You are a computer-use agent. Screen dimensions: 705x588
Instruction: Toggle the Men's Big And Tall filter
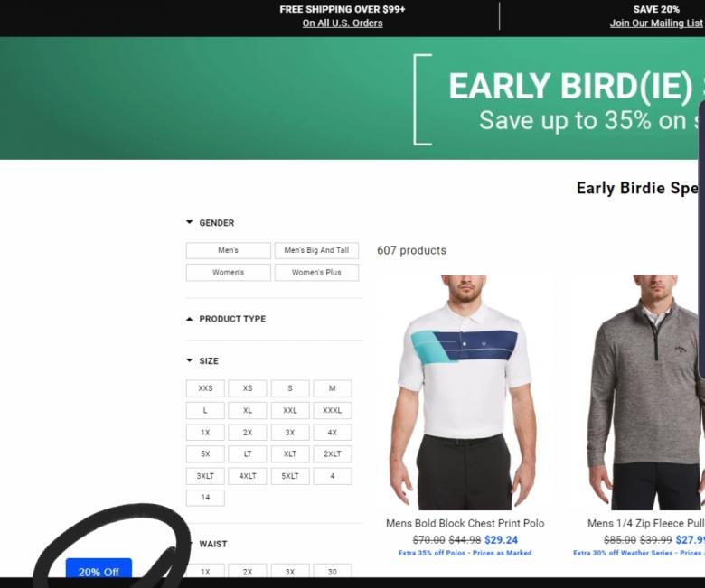316,251
